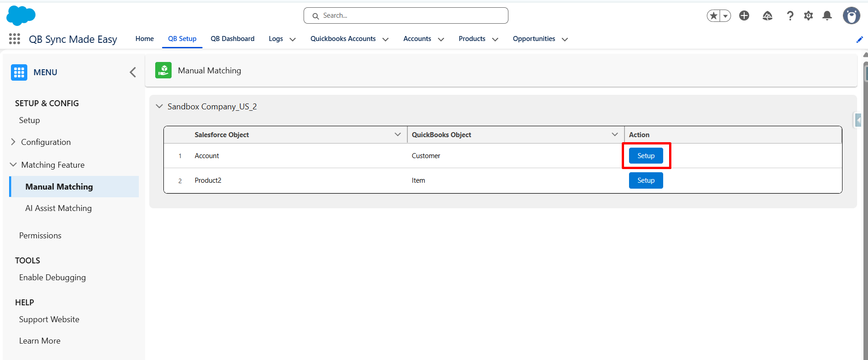Open the Products tab
The image size is (868, 360).
(472, 39)
